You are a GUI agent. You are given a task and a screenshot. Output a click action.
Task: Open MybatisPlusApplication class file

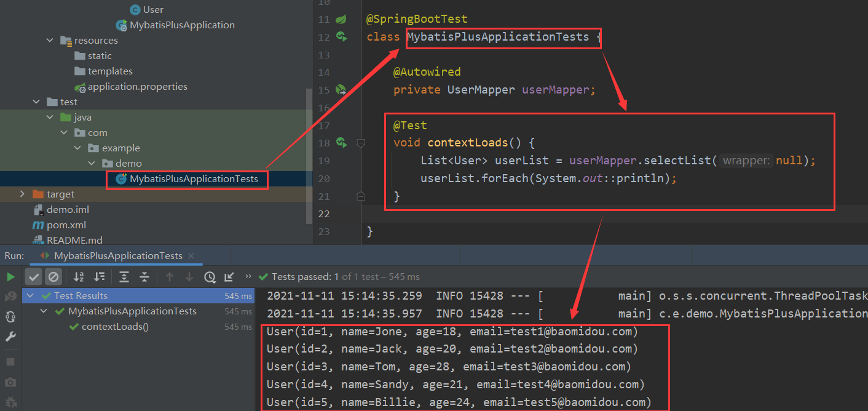(175, 25)
